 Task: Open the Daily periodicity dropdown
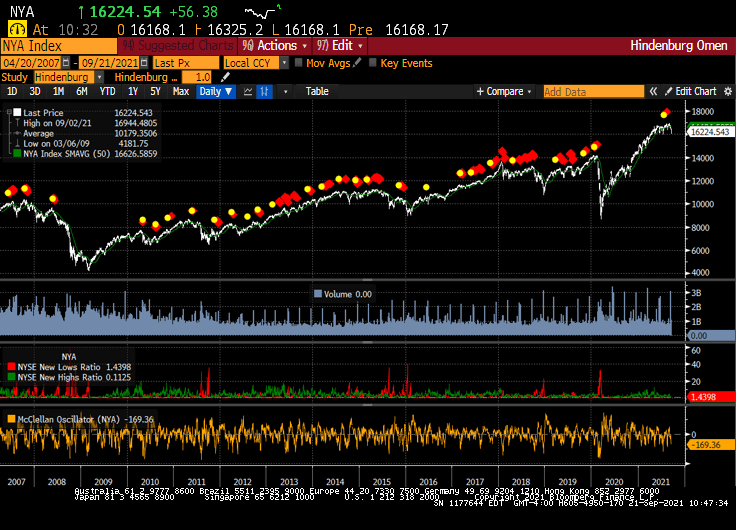(x=216, y=91)
